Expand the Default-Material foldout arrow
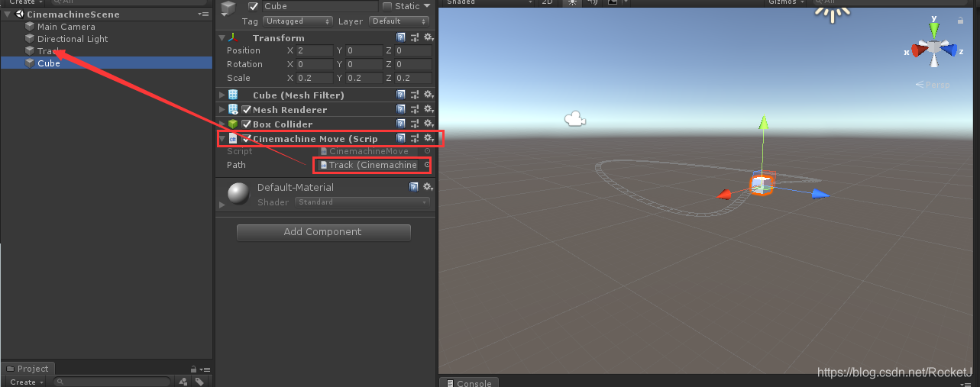Viewport: 980px width, 387px height. tap(222, 205)
